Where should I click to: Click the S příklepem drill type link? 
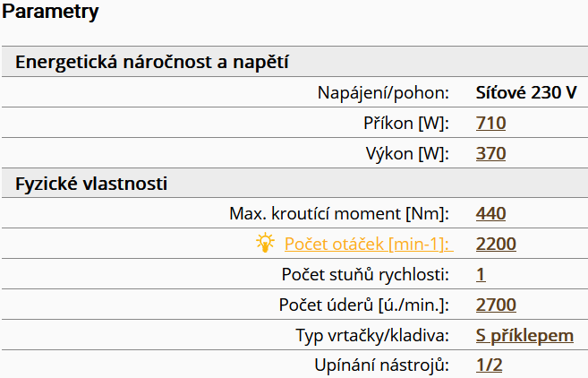click(x=524, y=335)
